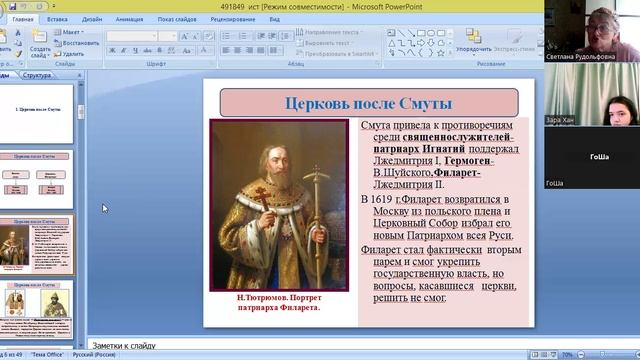
Task: Toggle Strikethrough (abc) formatting
Action: coord(147,50)
